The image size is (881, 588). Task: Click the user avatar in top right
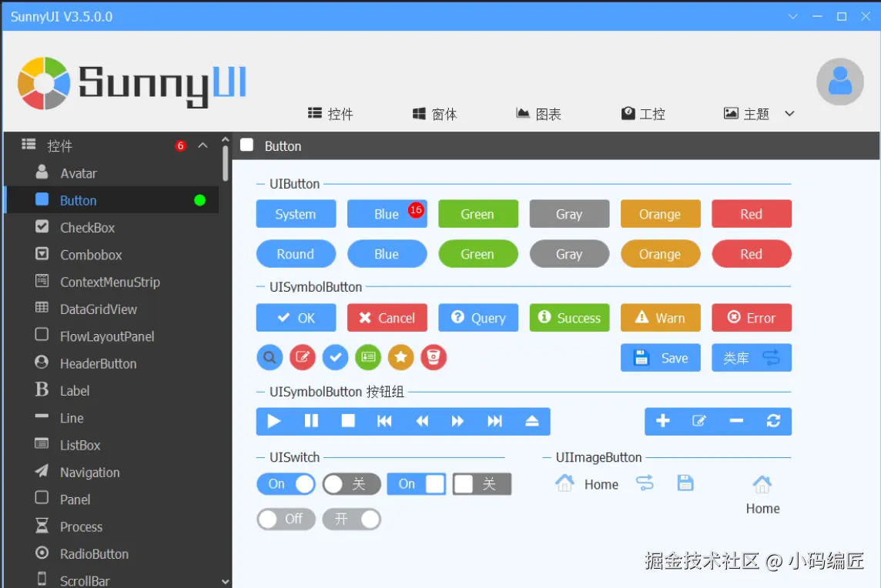pyautogui.click(x=839, y=82)
